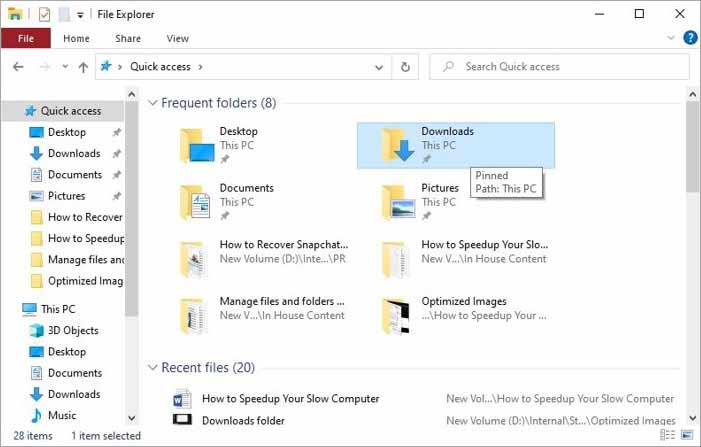Open the File ribbon tab
Screen dimensions: 701x447
coord(25,38)
